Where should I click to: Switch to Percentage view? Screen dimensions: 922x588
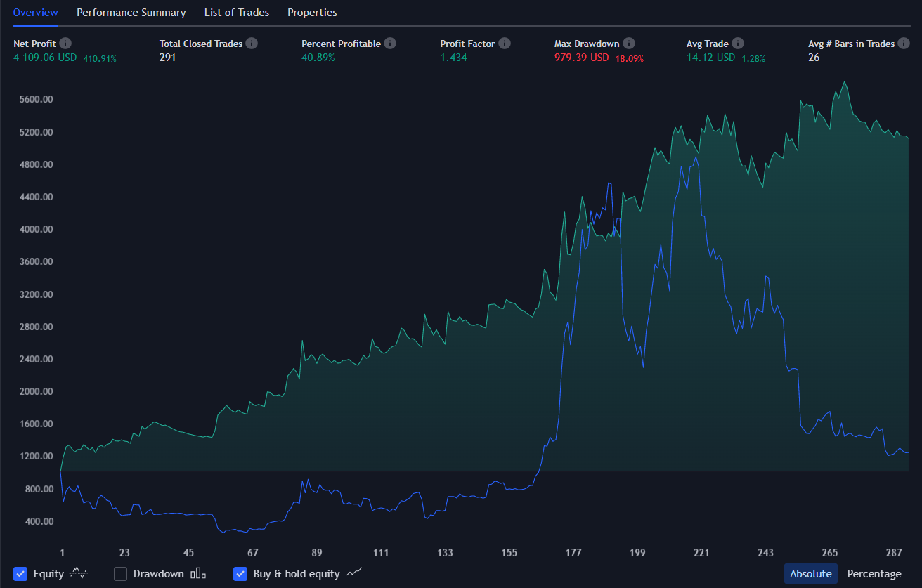tap(874, 573)
